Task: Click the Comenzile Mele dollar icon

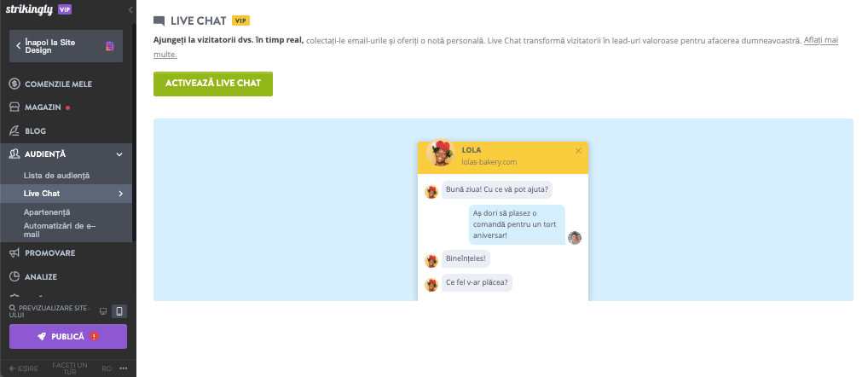Action: [x=15, y=84]
